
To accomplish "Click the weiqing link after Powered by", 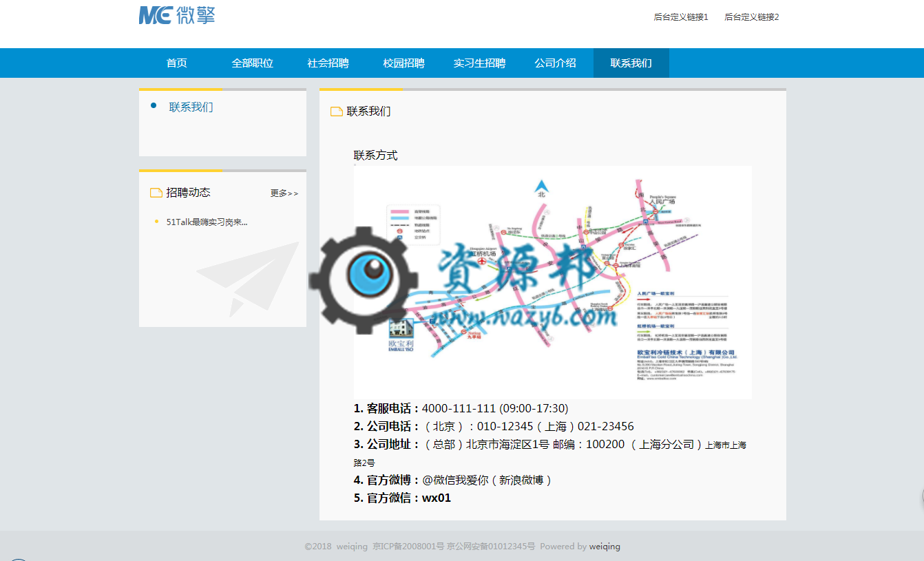I will point(605,547).
